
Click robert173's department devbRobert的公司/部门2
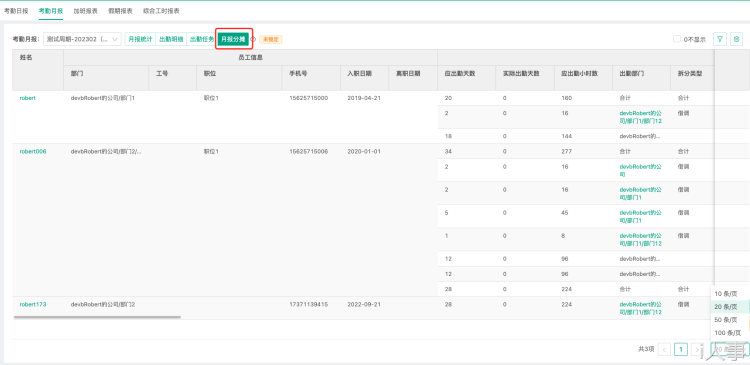click(103, 304)
